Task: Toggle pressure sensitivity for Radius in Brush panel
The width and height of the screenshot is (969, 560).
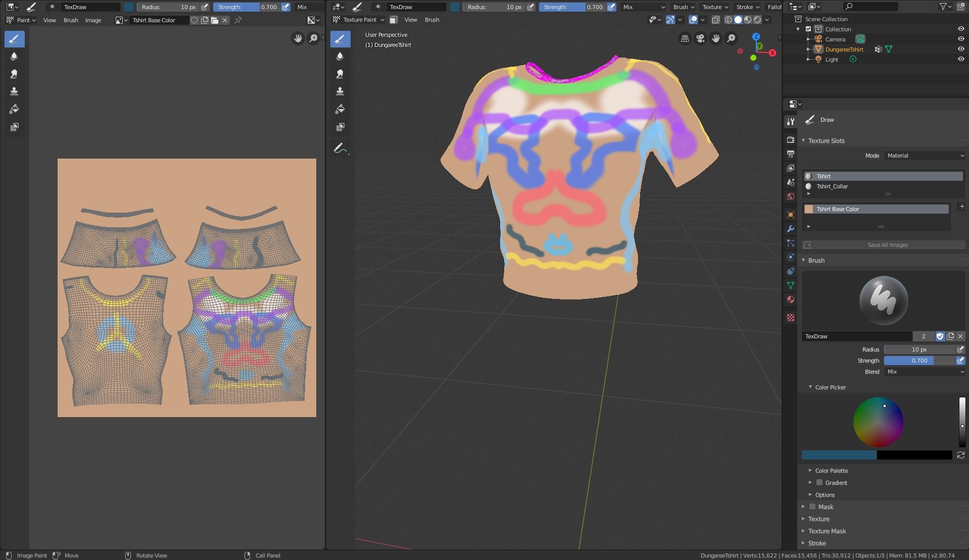Action: click(960, 349)
